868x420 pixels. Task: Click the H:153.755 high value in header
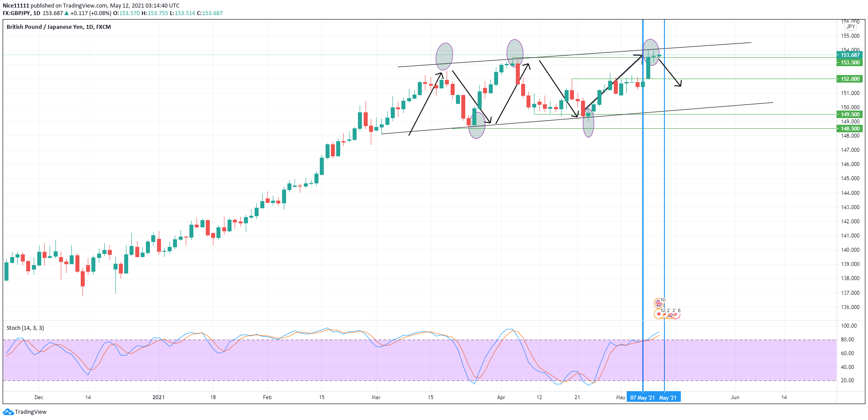point(155,13)
